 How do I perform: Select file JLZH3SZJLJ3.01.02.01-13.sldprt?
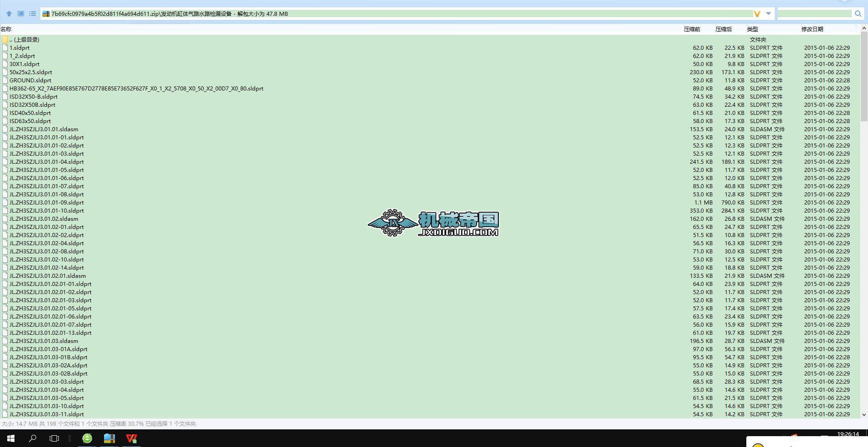click(x=50, y=333)
